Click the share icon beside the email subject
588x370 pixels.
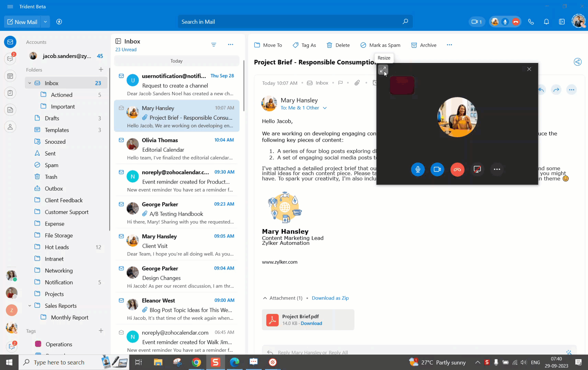click(578, 62)
